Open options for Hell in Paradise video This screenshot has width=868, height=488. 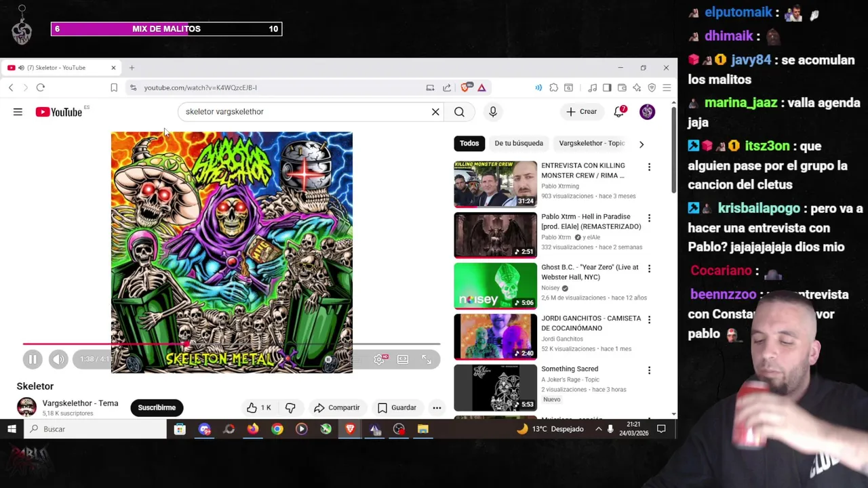tap(649, 218)
